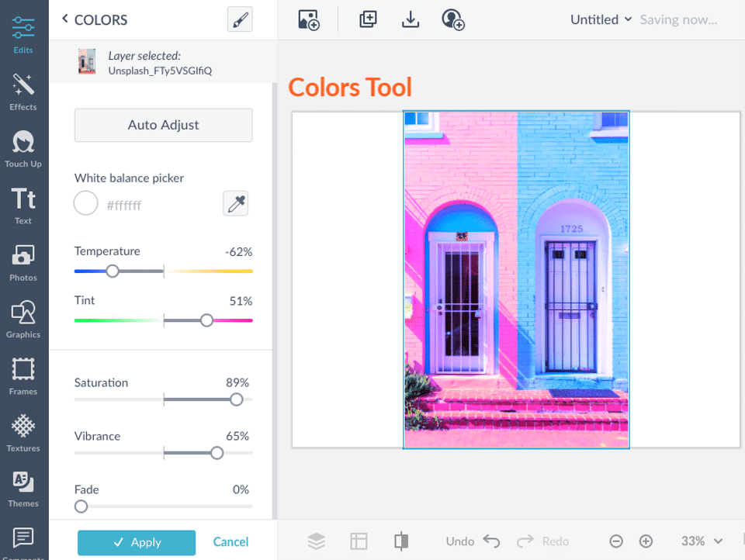Toggle the grid layout icon

359,541
